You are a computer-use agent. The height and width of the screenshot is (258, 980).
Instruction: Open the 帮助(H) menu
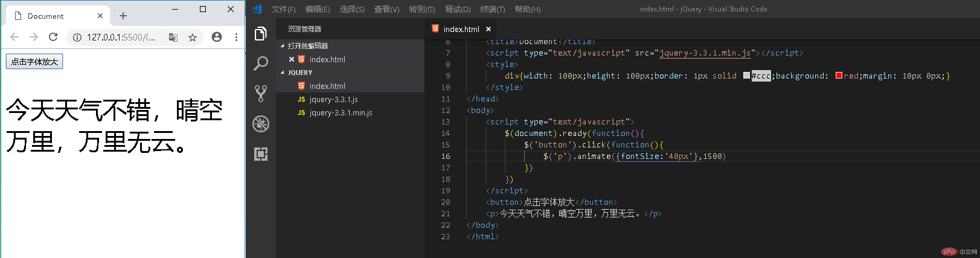click(x=528, y=9)
